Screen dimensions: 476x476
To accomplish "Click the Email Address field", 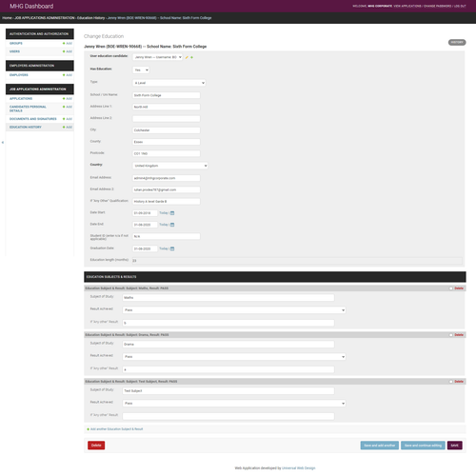I will pos(167,178).
